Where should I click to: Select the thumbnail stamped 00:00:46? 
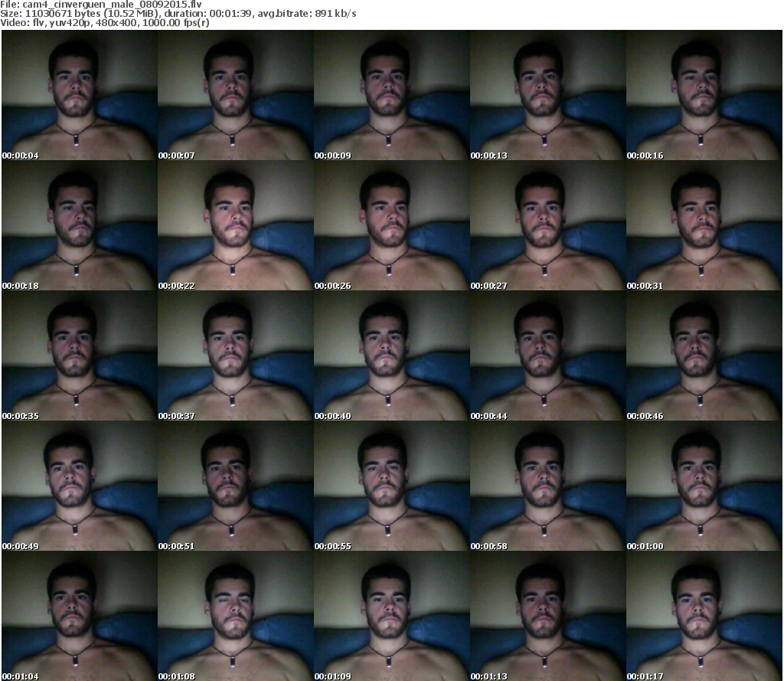(704, 355)
